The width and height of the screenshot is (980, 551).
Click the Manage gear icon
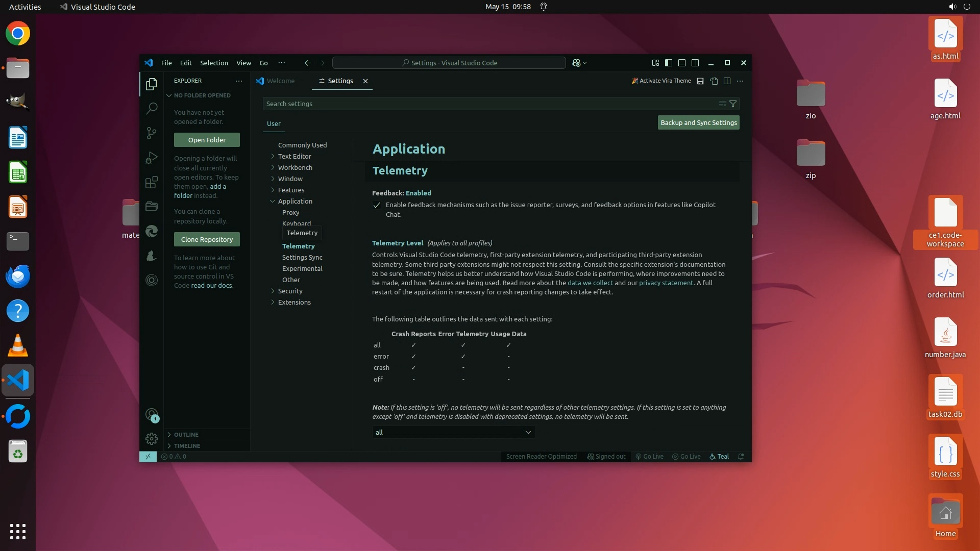152,438
